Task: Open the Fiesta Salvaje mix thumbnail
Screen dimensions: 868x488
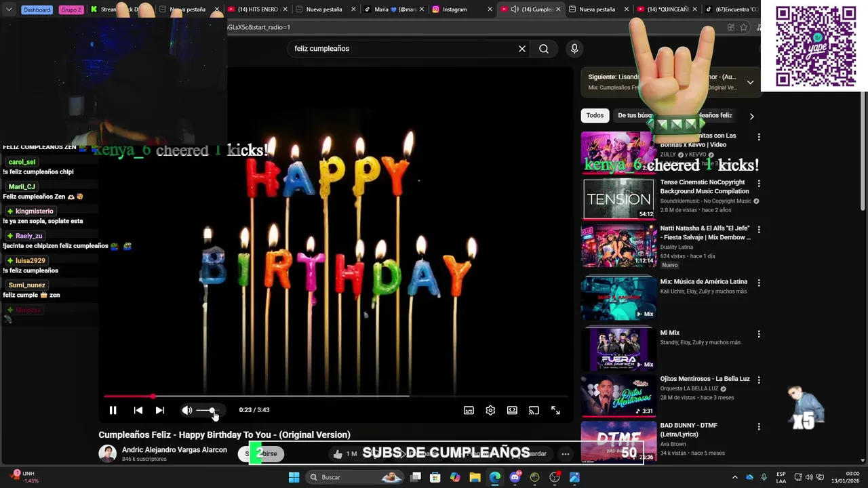Action: (618, 246)
